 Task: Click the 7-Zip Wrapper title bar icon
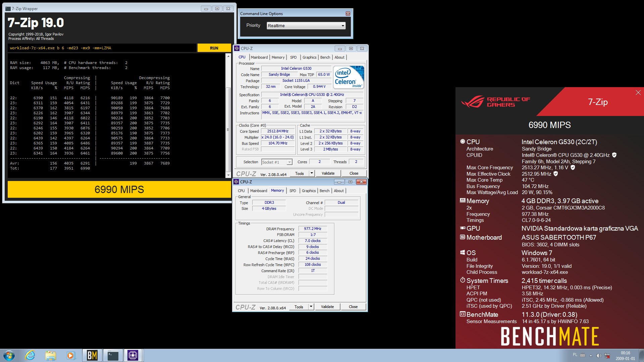tap(8, 8)
